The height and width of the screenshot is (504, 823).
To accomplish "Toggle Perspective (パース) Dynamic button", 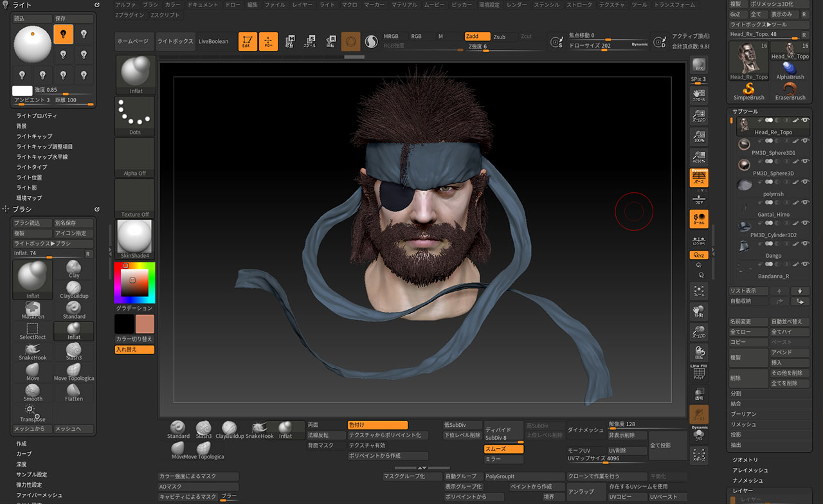I will point(698,178).
